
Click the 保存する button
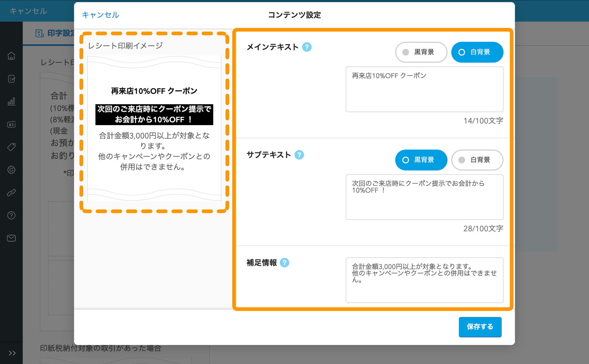(480, 327)
